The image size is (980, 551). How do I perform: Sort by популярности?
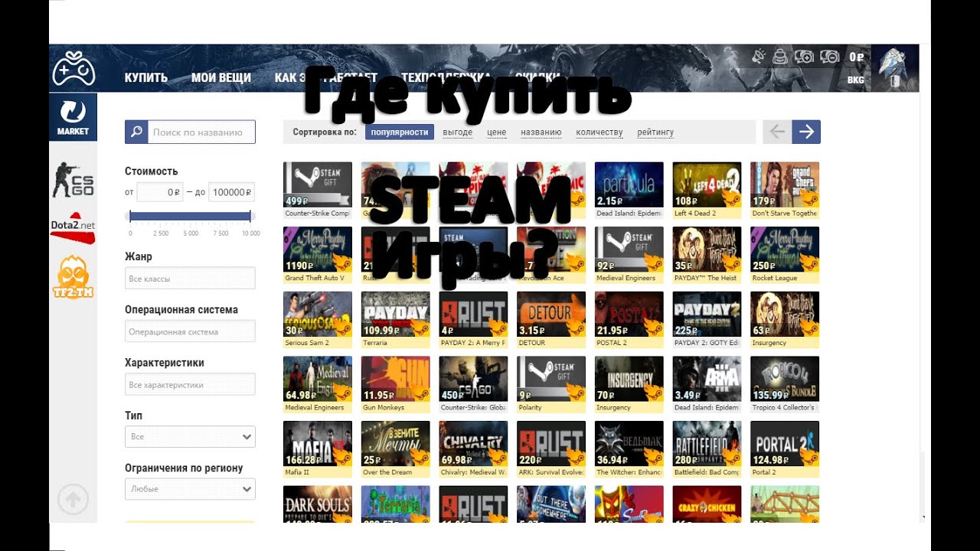pyautogui.click(x=400, y=132)
